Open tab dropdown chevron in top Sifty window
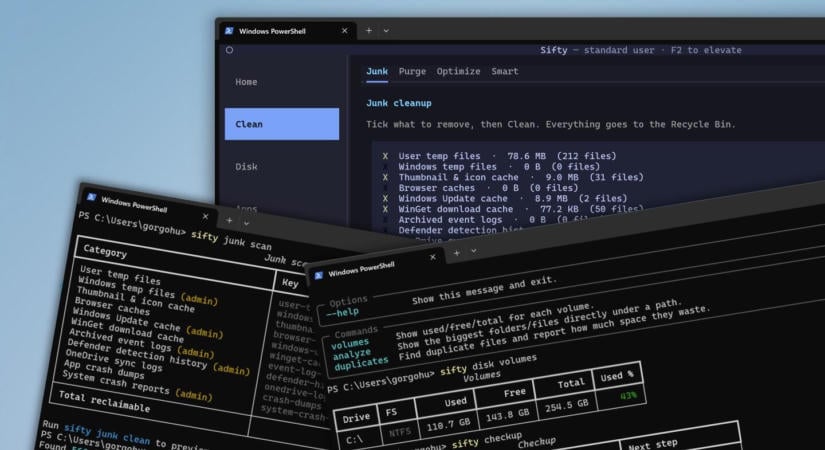 [x=386, y=31]
